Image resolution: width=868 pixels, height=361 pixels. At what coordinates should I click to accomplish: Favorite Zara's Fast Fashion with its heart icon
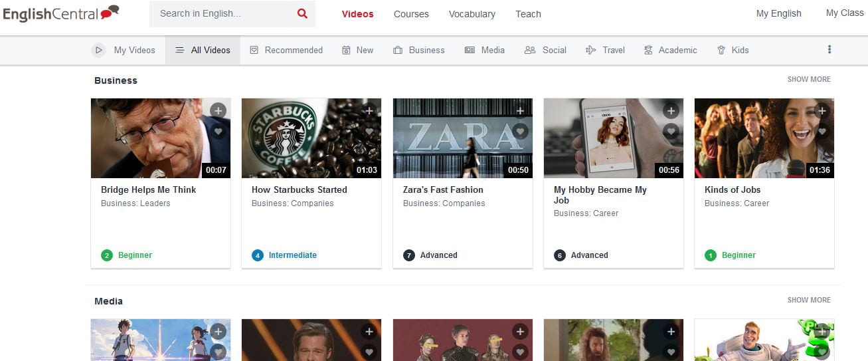520,132
